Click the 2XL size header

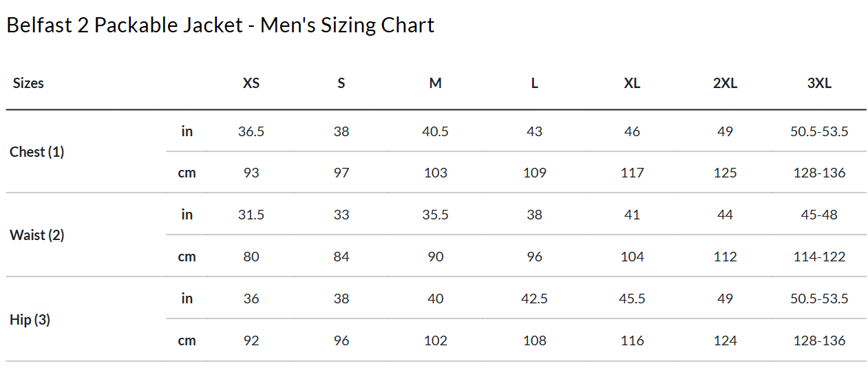click(x=725, y=83)
